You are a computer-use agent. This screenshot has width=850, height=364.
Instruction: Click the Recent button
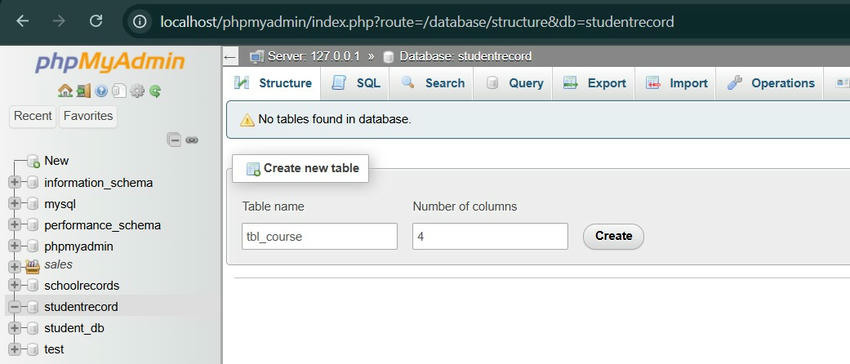(33, 116)
